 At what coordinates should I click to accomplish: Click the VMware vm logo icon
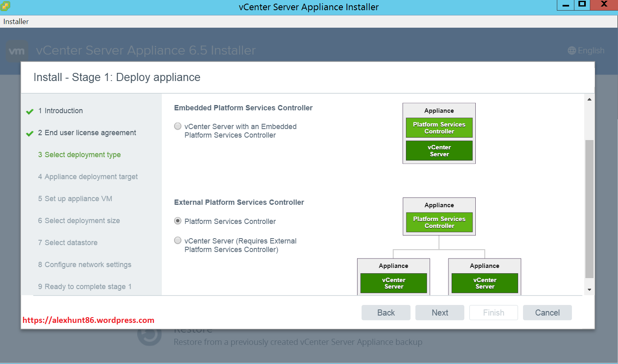pyautogui.click(x=17, y=51)
